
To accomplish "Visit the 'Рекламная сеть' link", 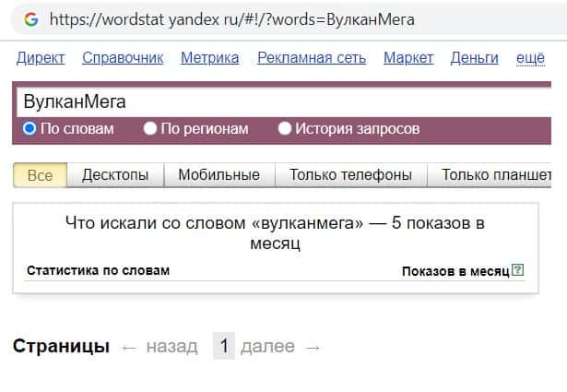I will pyautogui.click(x=312, y=58).
